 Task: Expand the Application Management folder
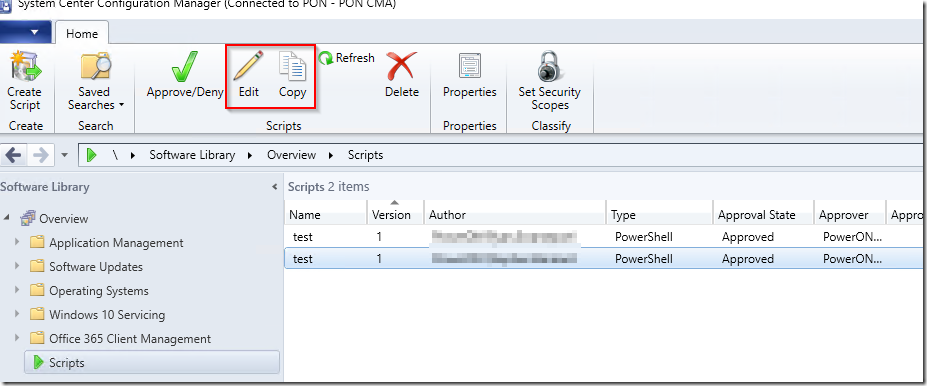tap(17, 242)
